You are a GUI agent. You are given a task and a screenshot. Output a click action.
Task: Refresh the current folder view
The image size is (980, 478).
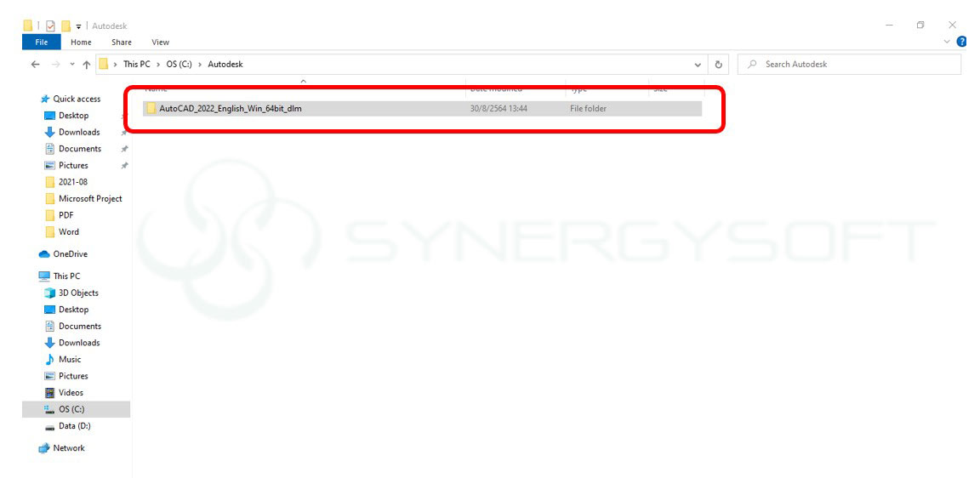pyautogui.click(x=718, y=65)
